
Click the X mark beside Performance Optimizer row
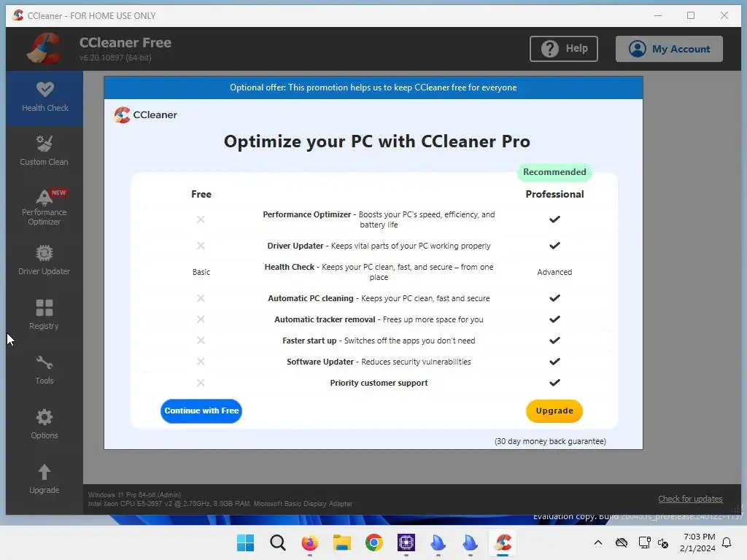(201, 219)
